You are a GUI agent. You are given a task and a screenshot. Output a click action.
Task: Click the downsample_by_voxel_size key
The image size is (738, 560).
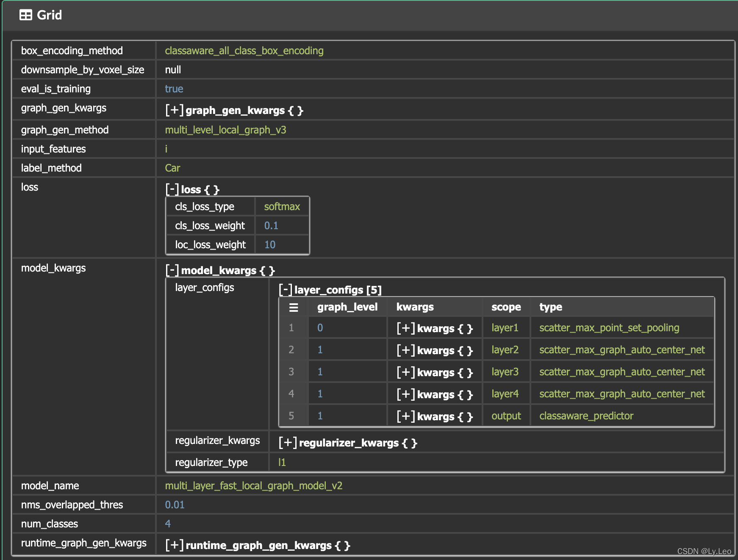click(x=83, y=70)
